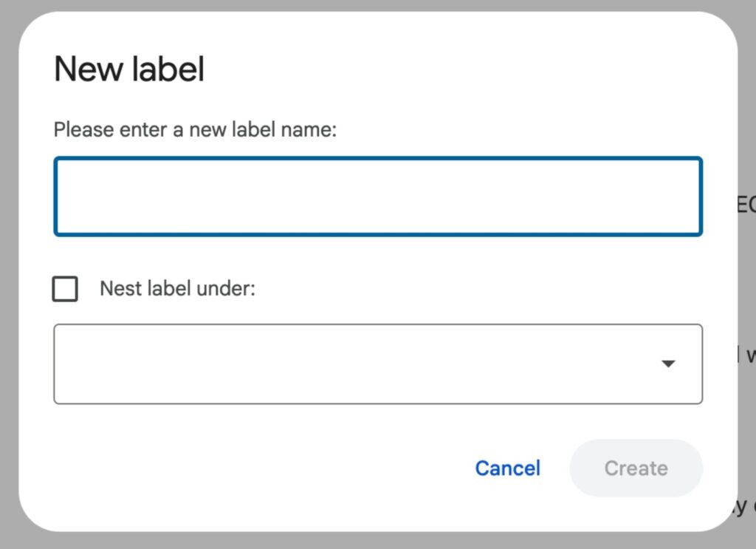Click the new label name text field
Image resolution: width=756 pixels, height=549 pixels.
(x=377, y=197)
